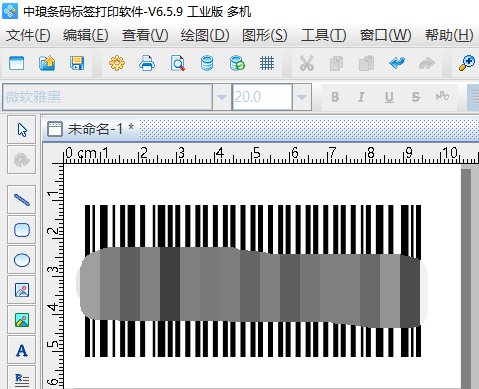Open the 文件(F) menu

(28, 35)
